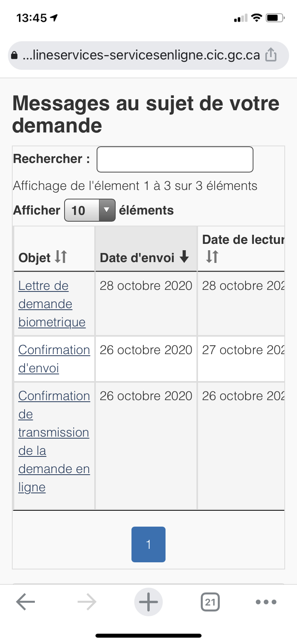The width and height of the screenshot is (297, 644).
Task: Sort by Objet column sort arrows
Action: click(x=61, y=257)
